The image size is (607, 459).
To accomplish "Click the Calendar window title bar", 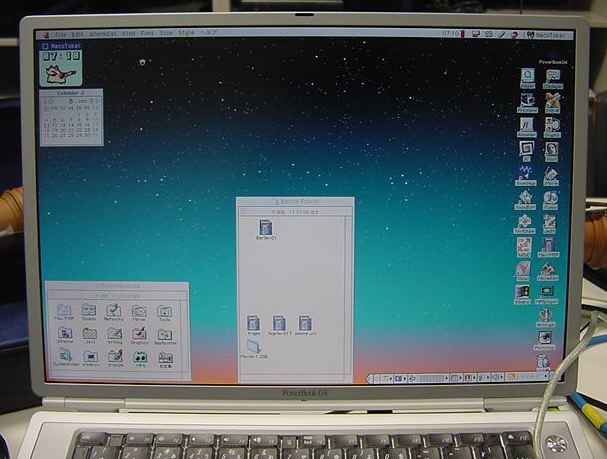I will pos(72,93).
